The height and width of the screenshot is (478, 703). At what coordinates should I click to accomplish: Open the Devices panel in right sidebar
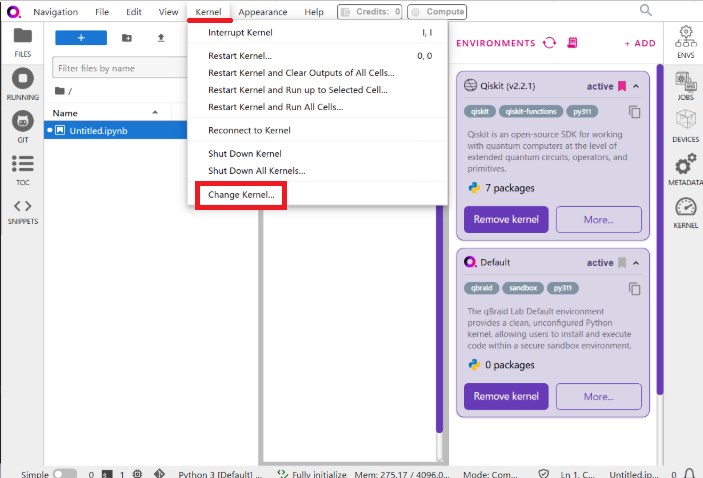[x=686, y=125]
